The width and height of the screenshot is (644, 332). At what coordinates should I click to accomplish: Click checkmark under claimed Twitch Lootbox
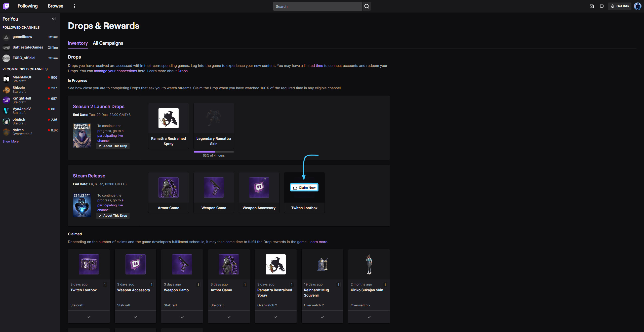tap(89, 317)
